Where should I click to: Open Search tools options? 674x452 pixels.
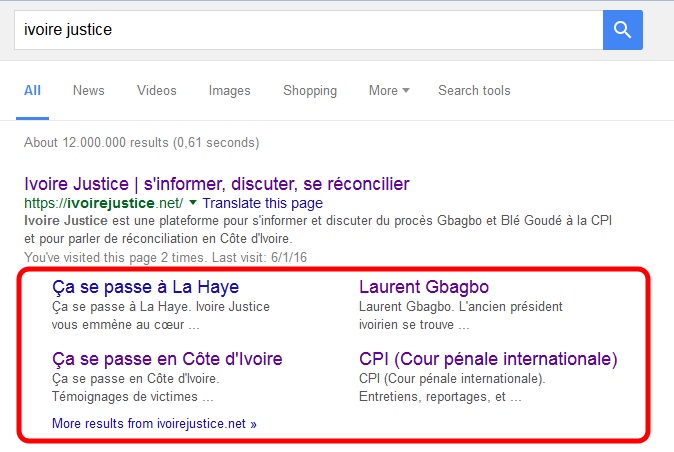point(474,91)
